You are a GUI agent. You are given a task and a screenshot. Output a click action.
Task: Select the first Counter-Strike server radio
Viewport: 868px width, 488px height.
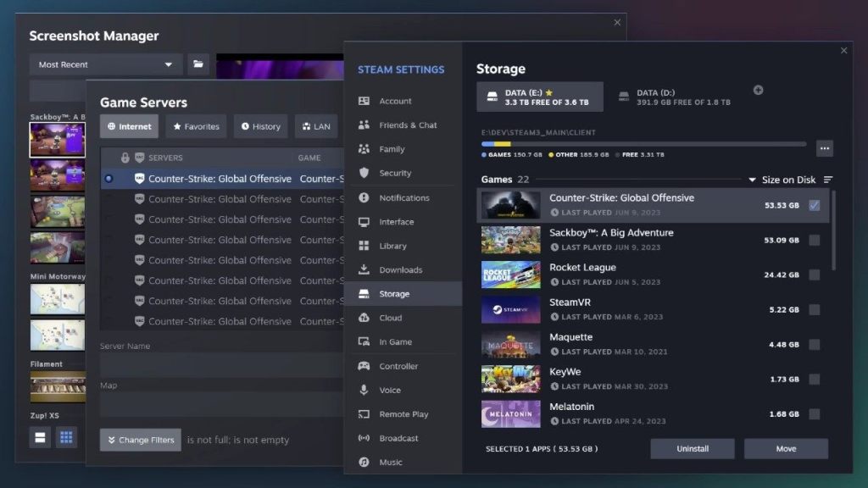click(108, 179)
